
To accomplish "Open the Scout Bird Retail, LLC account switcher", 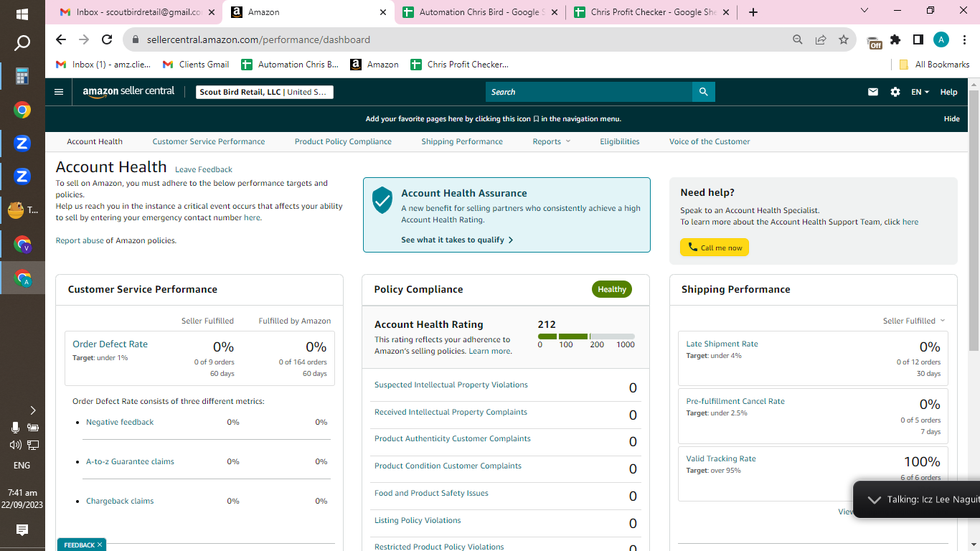I will tap(265, 92).
